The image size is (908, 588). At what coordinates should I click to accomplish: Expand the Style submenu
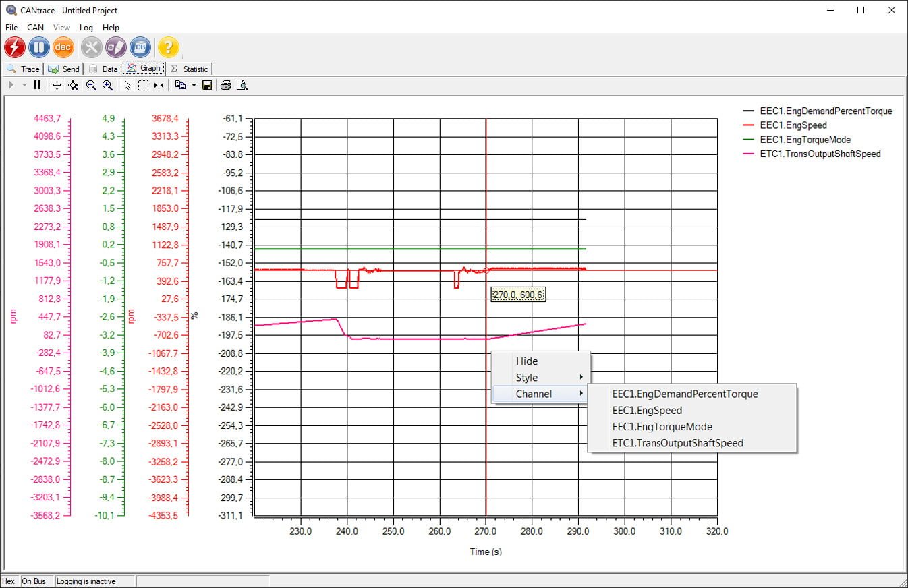[x=541, y=378]
